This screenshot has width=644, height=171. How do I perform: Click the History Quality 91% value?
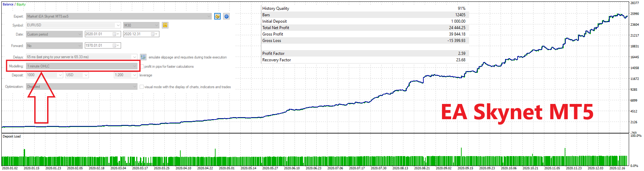(462, 8)
